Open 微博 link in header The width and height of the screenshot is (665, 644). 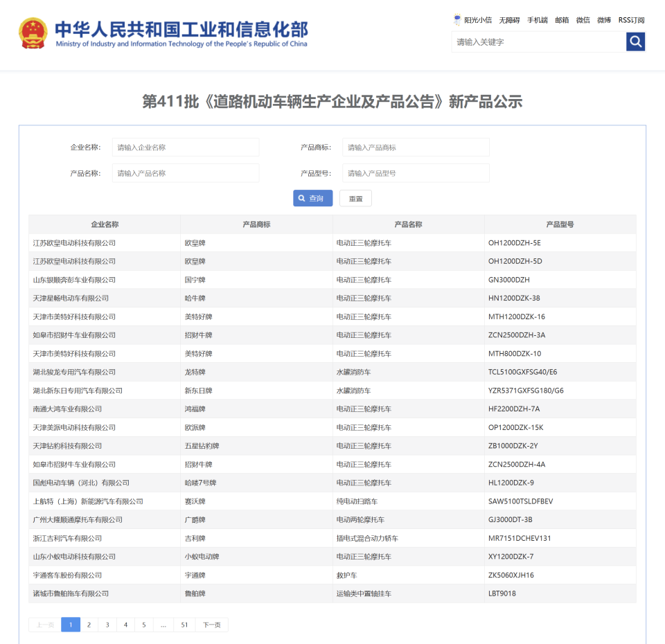point(604,20)
